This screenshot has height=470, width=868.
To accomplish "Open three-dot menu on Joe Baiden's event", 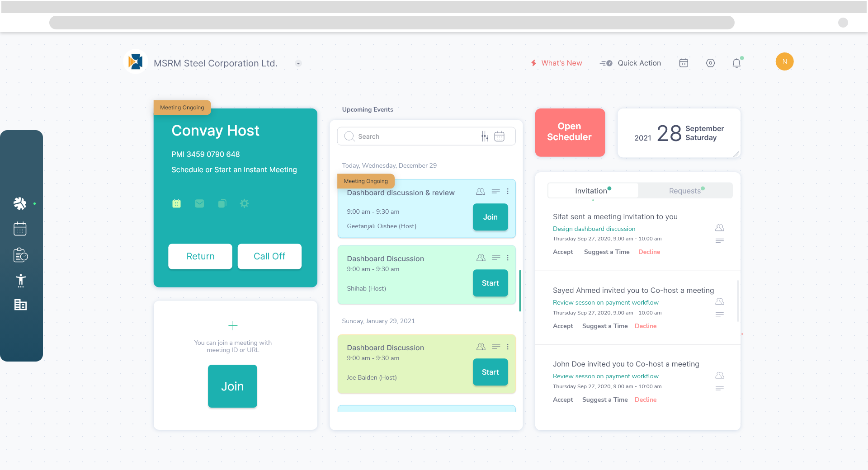I will pyautogui.click(x=508, y=347).
